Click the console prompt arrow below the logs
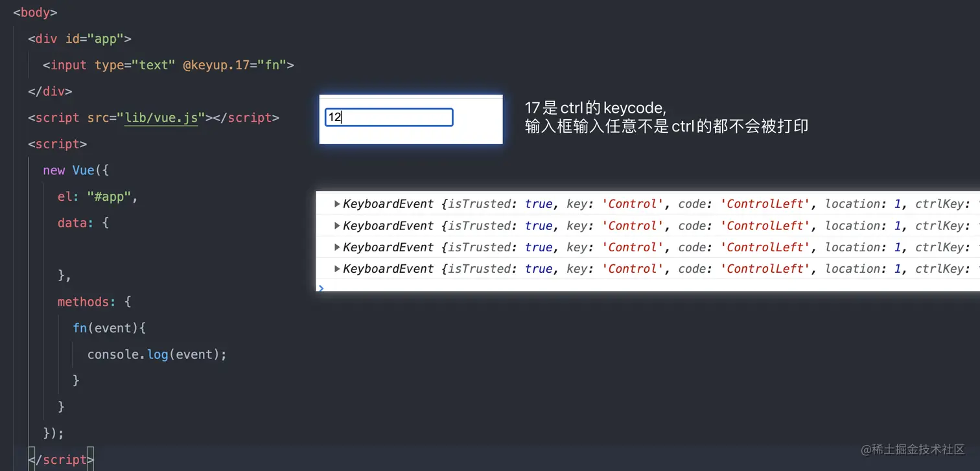The width and height of the screenshot is (980, 471). point(320,287)
